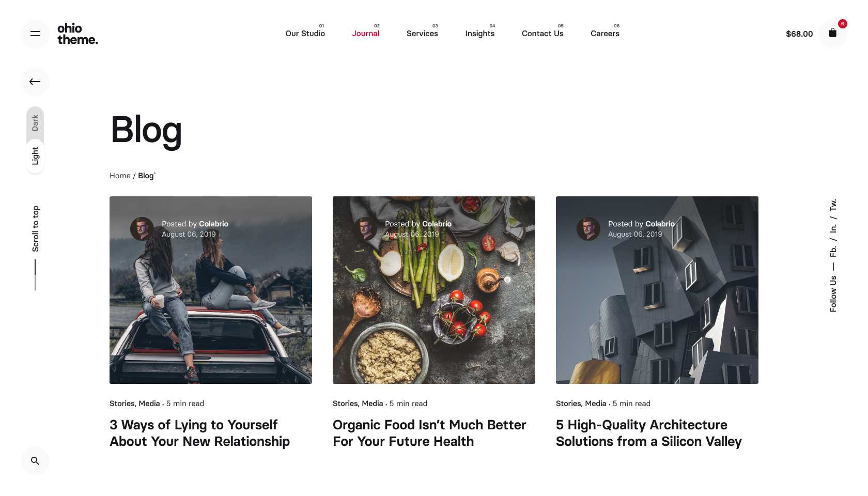Open the Organic Food post thumbnail
This screenshot has height=496, width=868.
click(434, 290)
